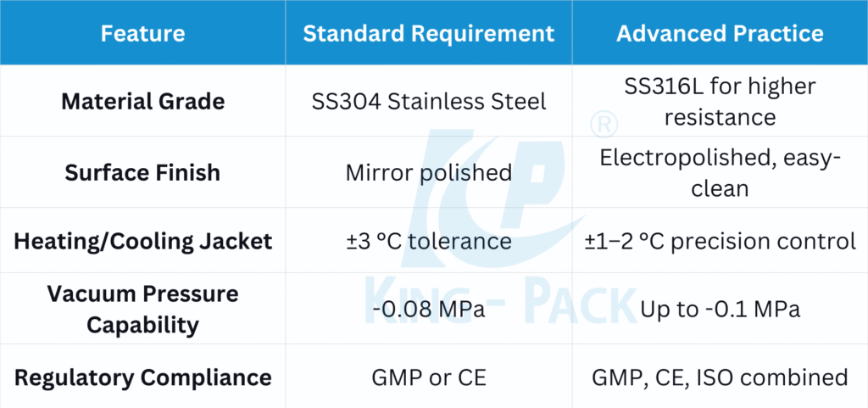Select the Advanced Practice column header
The width and height of the screenshot is (868, 408).
tap(720, 34)
